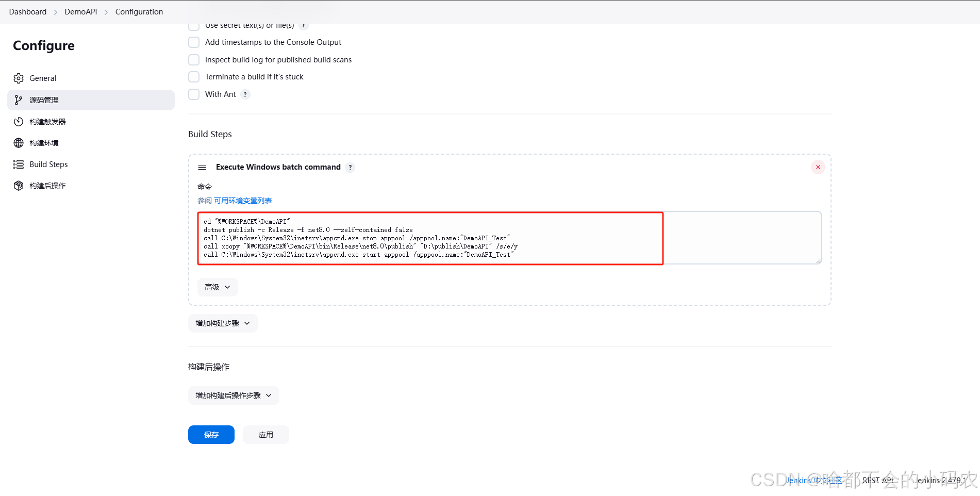Open the 增加构建步骤 dropdown

(222, 323)
